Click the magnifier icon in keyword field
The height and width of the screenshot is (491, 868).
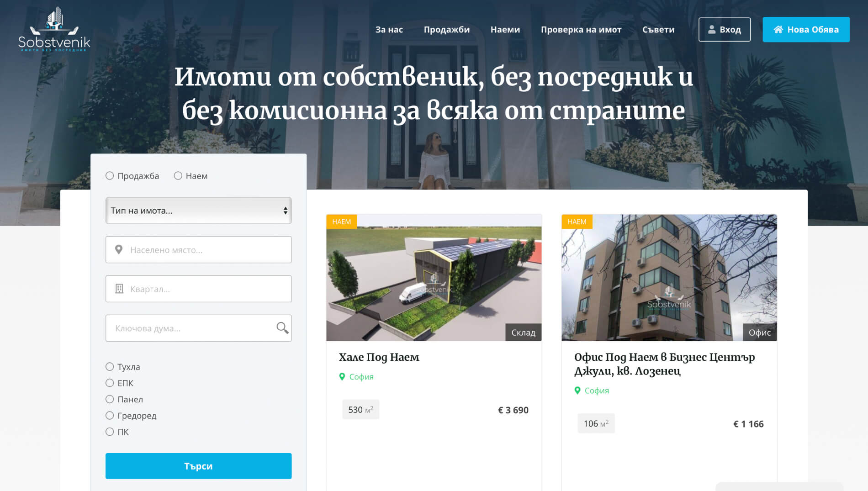[282, 328]
